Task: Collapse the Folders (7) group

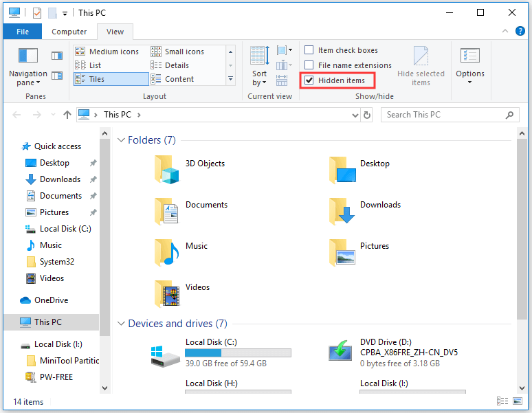Action: 121,140
